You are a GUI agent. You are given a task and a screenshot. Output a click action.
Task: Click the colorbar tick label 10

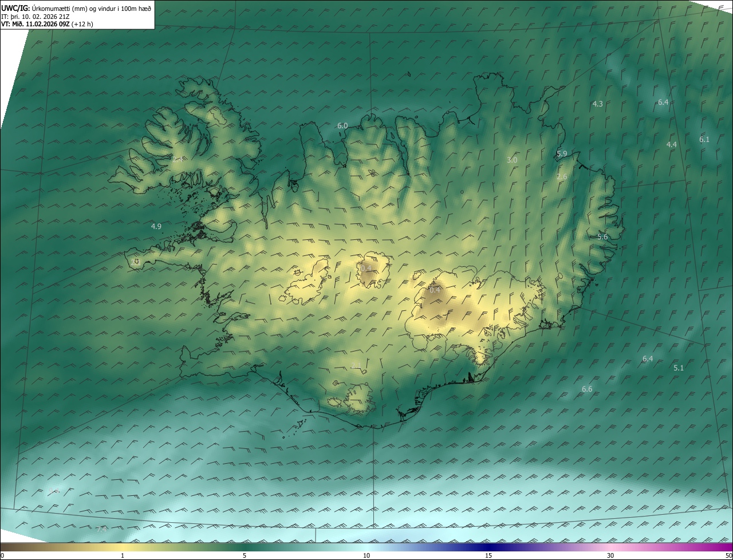366,555
